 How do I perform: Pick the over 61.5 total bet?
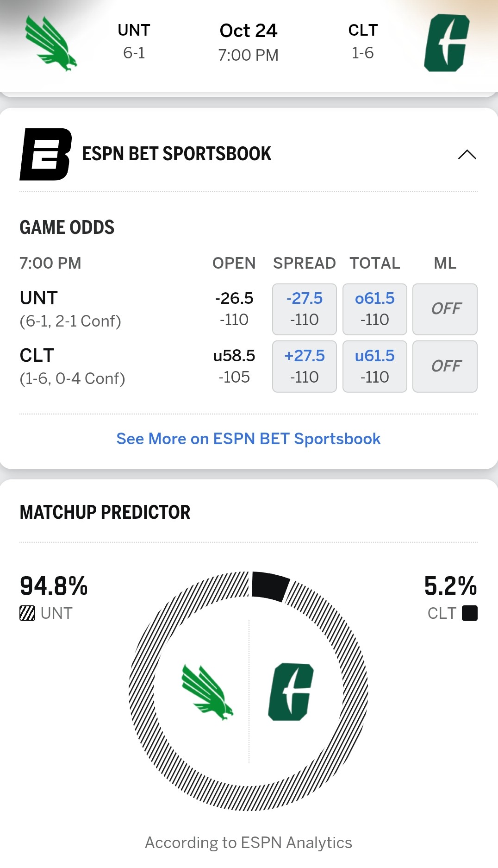pos(374,309)
